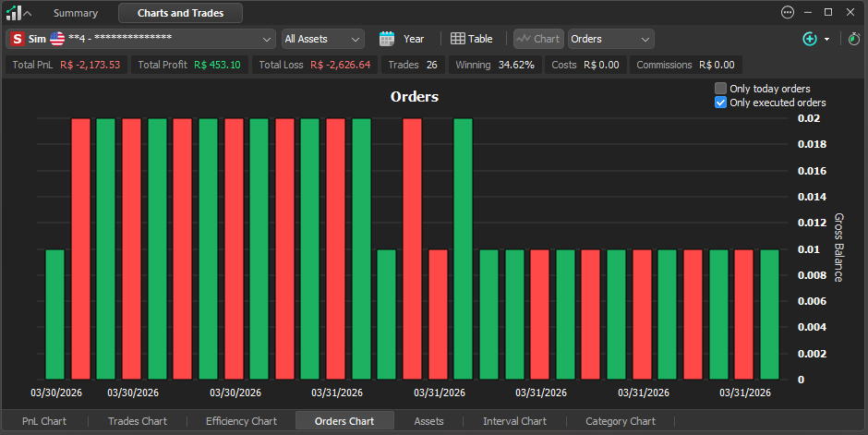The height and width of the screenshot is (435, 868).
Task: Select the Efficiency Chart tab
Action: tap(241, 421)
